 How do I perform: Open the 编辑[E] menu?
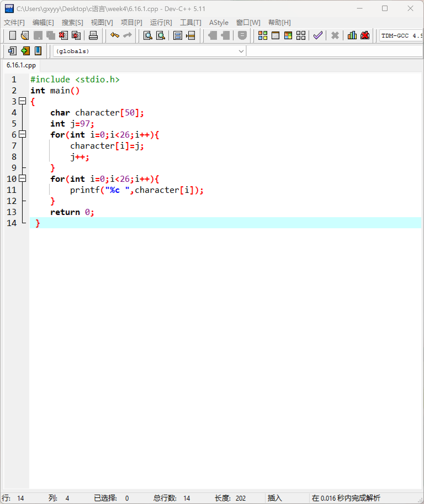point(43,22)
